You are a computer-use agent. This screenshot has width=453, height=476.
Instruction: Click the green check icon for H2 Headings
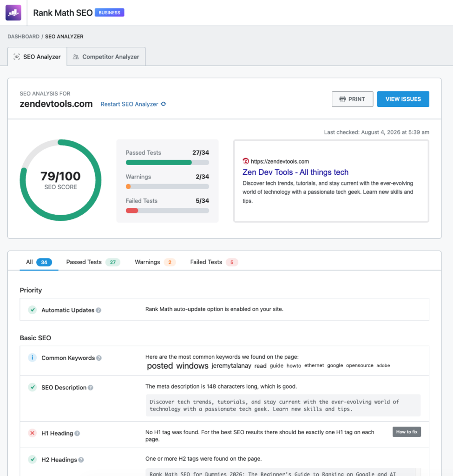click(33, 459)
